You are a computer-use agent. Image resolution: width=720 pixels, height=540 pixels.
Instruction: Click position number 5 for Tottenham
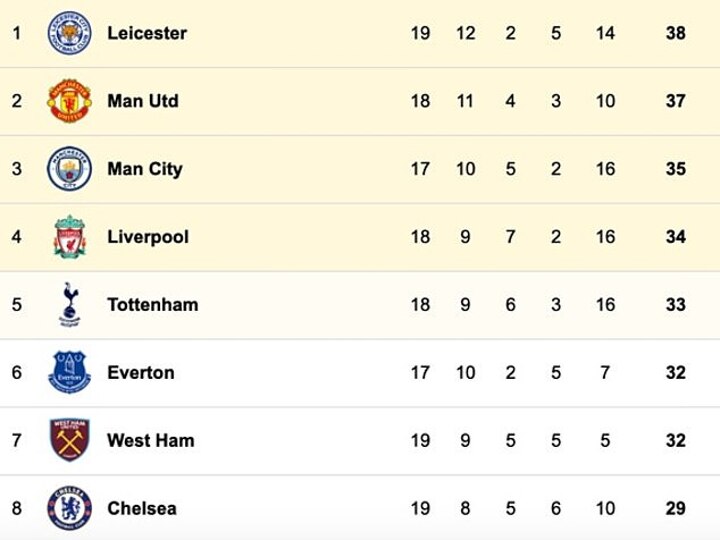[16, 305]
